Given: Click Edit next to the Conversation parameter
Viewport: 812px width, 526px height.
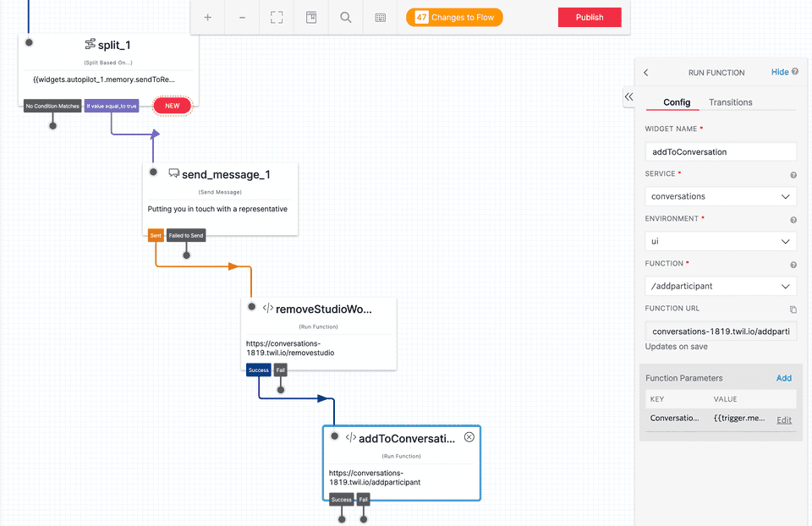Looking at the screenshot, I should click(x=783, y=419).
